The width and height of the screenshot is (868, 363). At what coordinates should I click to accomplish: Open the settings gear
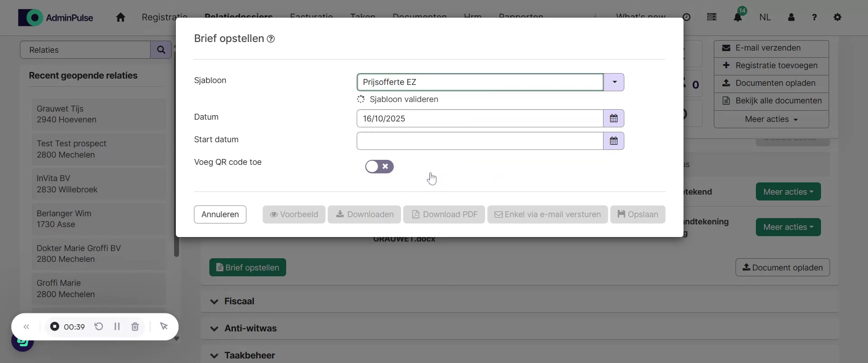(837, 17)
